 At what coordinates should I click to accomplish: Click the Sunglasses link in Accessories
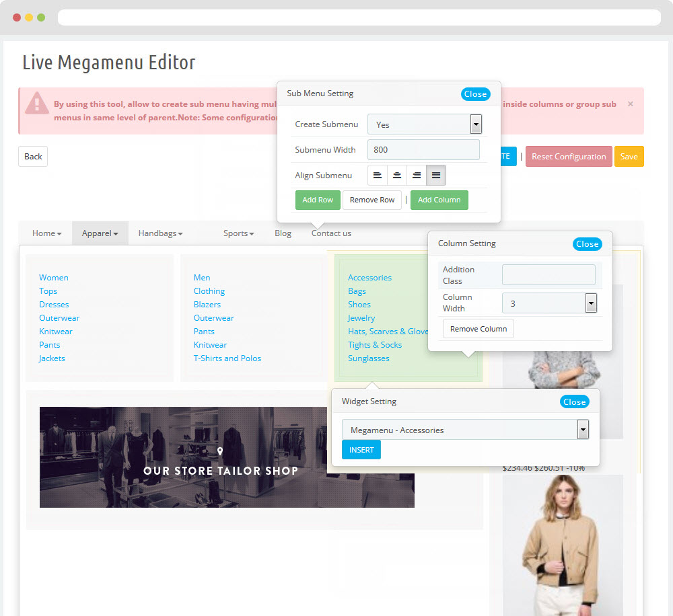click(x=369, y=358)
